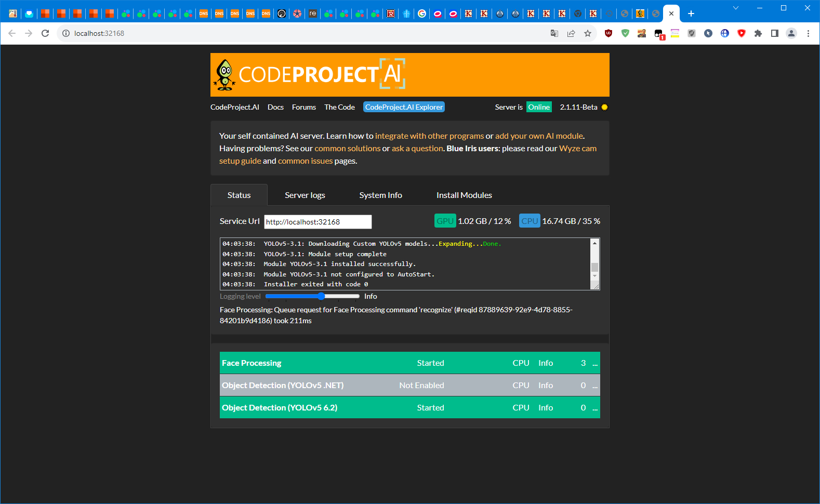Open the Face Processing ellipsis menu
The width and height of the screenshot is (820, 504).
[595, 363]
